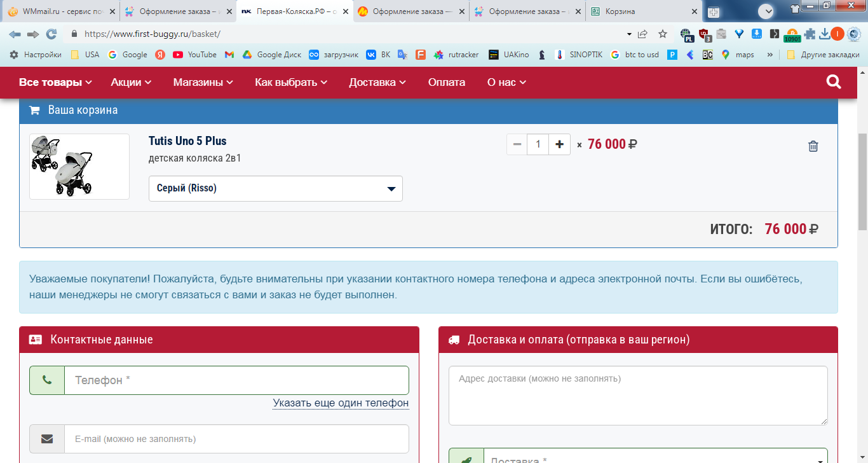Expand the Магазины menu
868x463 pixels.
[x=203, y=82]
